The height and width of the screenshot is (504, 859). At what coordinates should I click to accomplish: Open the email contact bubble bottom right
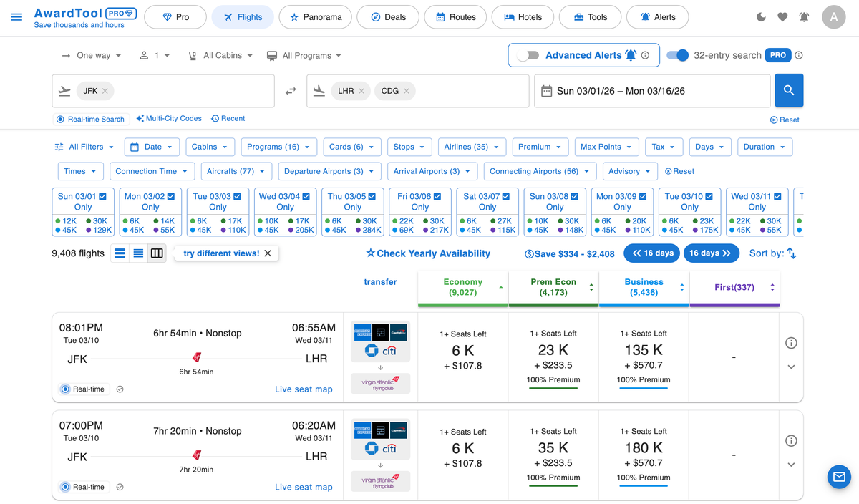(x=839, y=477)
